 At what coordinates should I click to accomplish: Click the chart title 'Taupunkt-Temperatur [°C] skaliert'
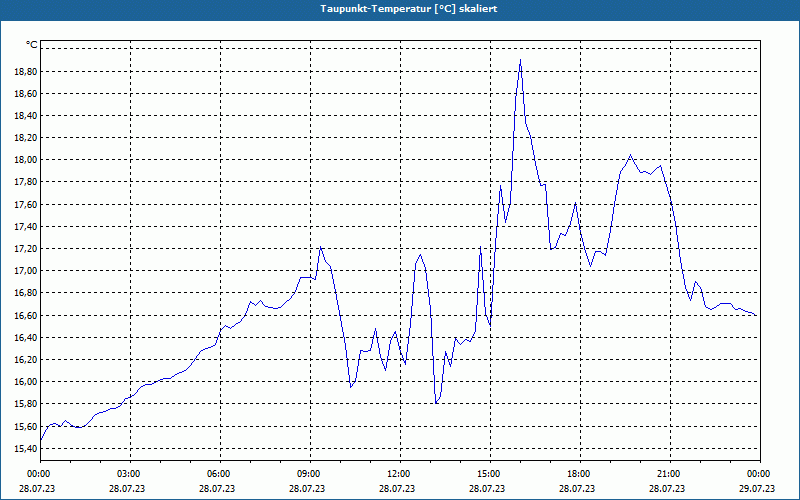tap(409, 9)
